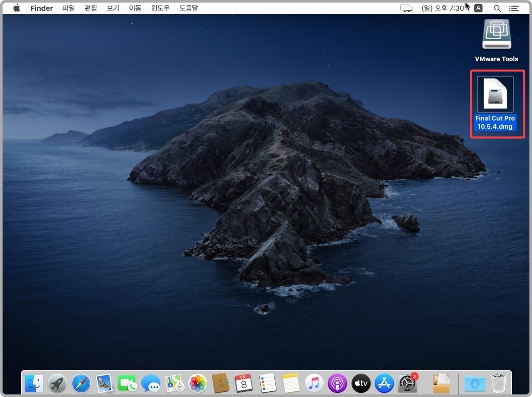
Task: Open the App Store from Dock
Action: pyautogui.click(x=384, y=384)
